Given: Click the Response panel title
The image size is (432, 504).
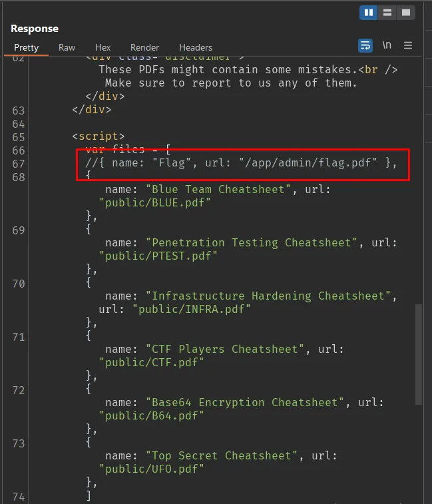Looking at the screenshot, I should 35,29.
